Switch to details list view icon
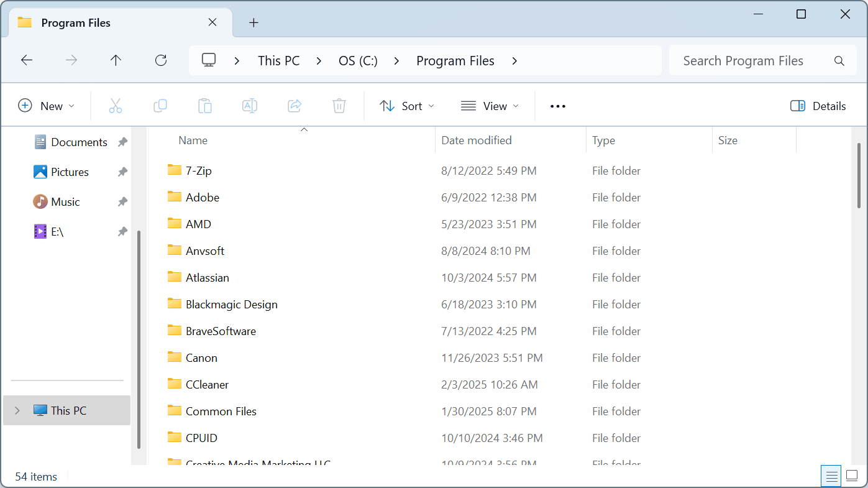868x488 pixels. 831,477
